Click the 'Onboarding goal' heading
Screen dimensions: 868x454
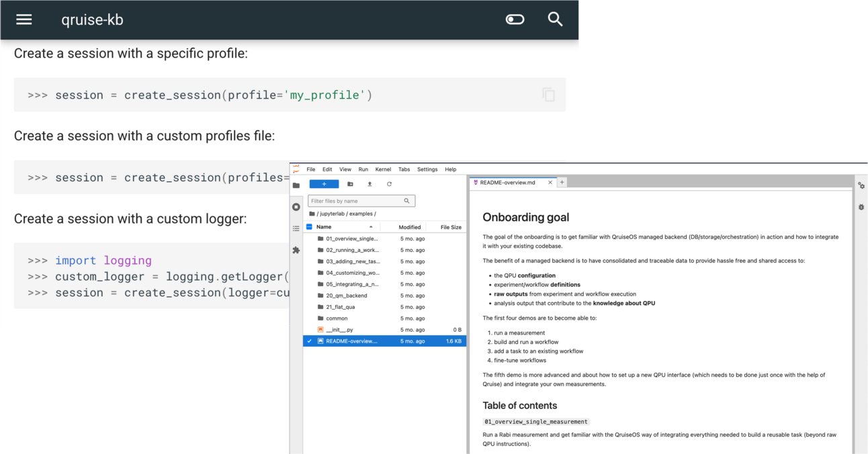pyautogui.click(x=526, y=217)
